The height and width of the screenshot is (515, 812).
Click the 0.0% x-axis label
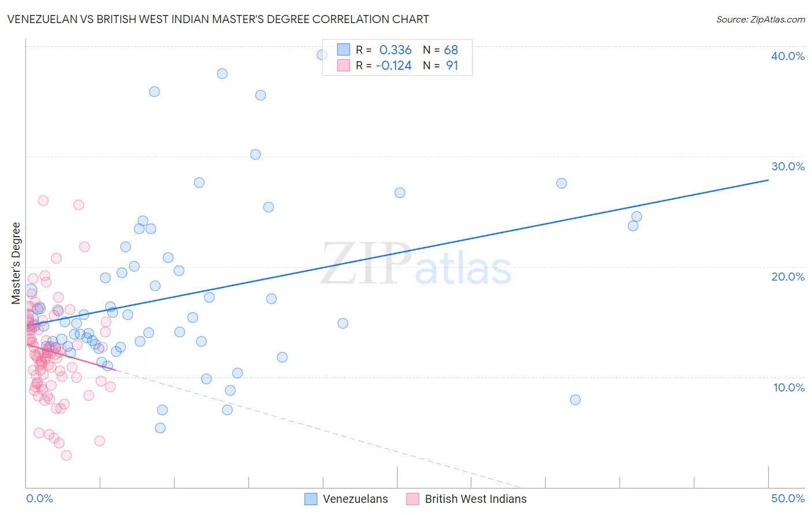coord(39,498)
